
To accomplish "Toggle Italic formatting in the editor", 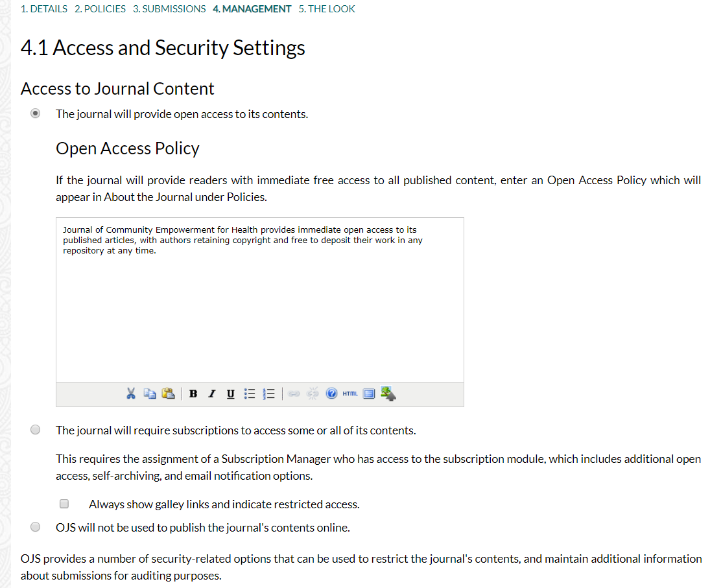I will click(x=211, y=394).
